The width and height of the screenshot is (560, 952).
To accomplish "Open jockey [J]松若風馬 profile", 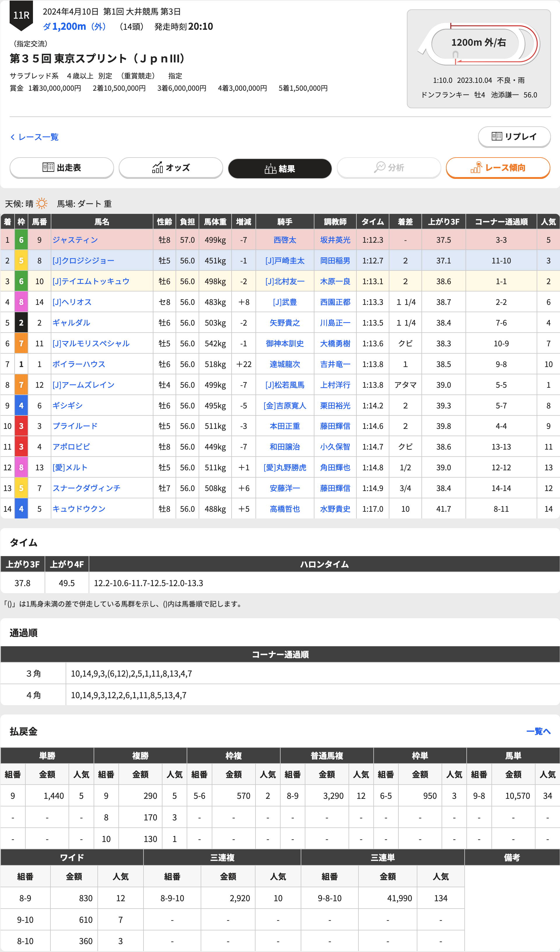I will (x=285, y=385).
